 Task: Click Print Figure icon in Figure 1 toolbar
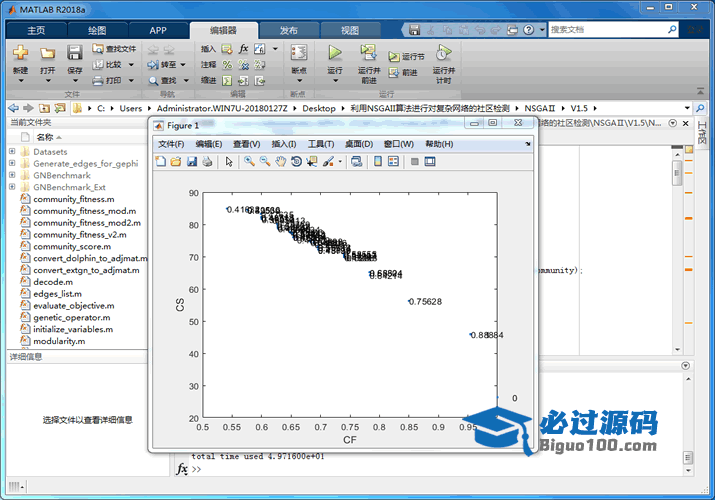click(207, 161)
